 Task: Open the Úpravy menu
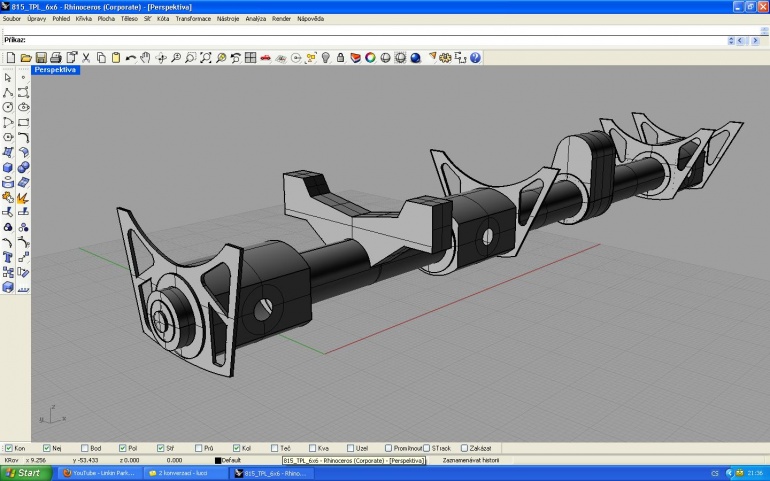coord(36,19)
